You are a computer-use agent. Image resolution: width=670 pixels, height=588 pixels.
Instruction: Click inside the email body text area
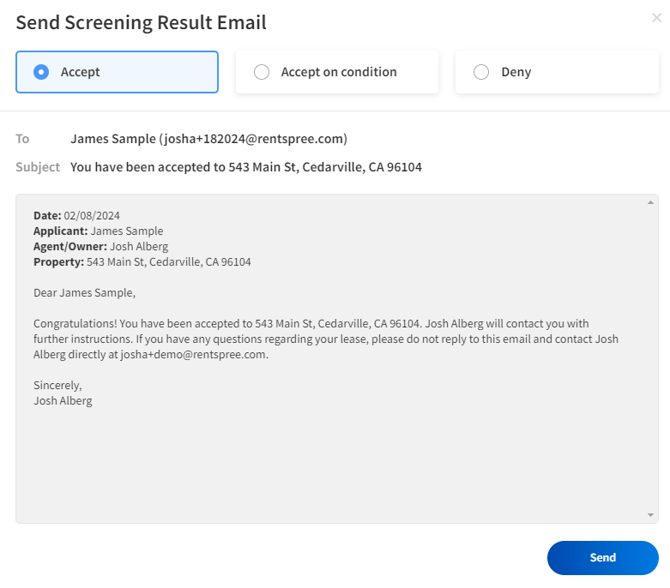click(337, 359)
